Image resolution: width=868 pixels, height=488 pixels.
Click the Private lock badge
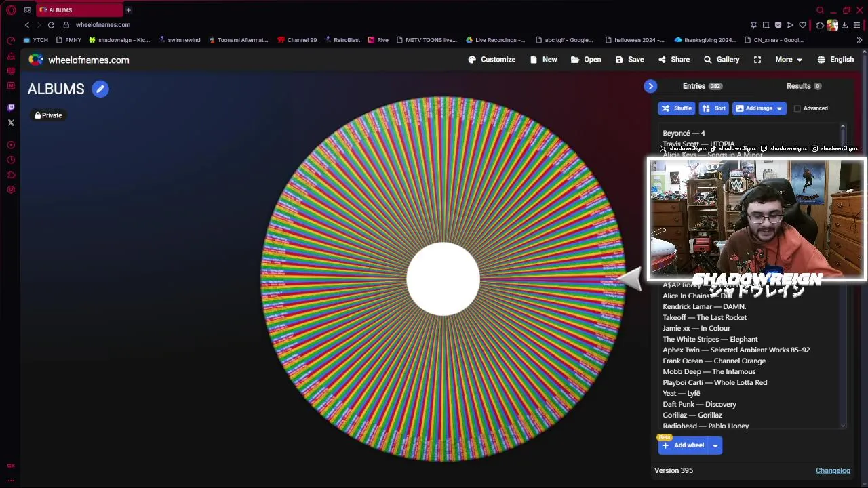coord(48,115)
